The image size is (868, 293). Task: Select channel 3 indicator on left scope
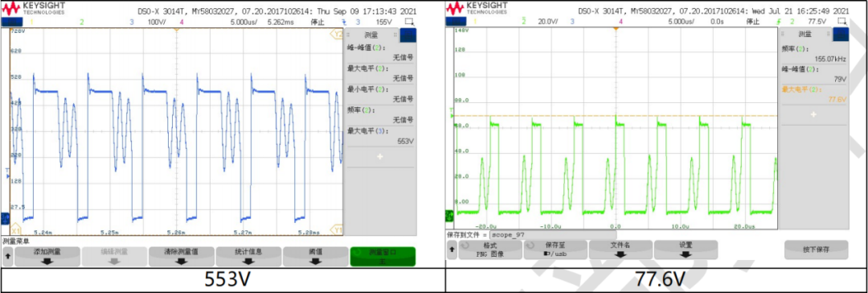click(x=131, y=22)
